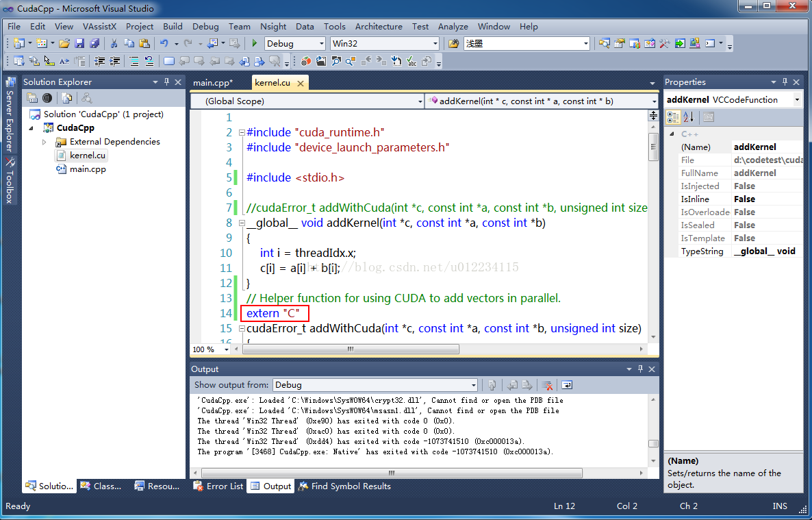Click the Undo arrow icon
Image resolution: width=812 pixels, height=520 pixels.
coord(164,44)
